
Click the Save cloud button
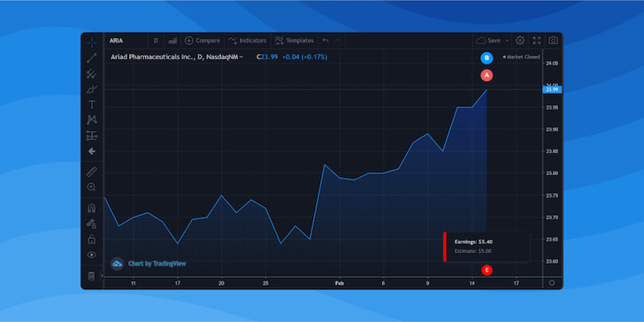click(x=488, y=41)
